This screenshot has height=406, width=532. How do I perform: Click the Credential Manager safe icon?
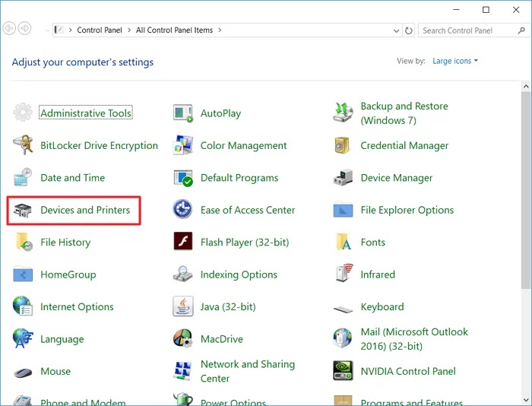[342, 145]
